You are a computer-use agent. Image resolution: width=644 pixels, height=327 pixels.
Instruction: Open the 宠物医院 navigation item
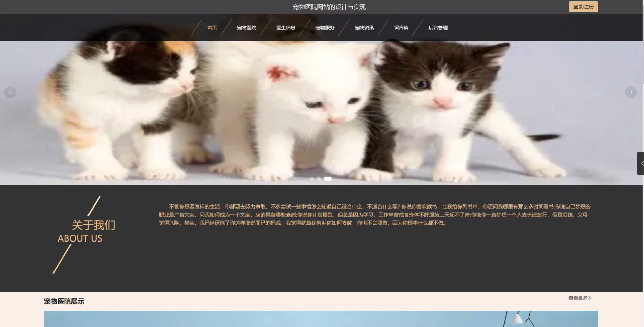(x=246, y=28)
